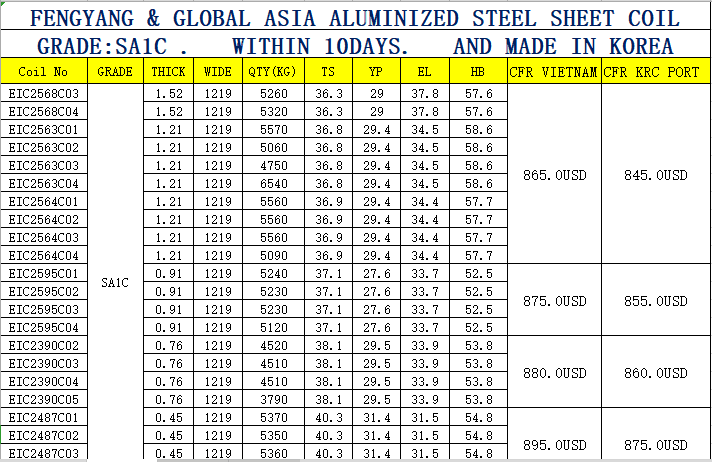Select coil number cell EIC2563C02
Image resolution: width=712 pixels, height=462 pixels.
tap(44, 147)
